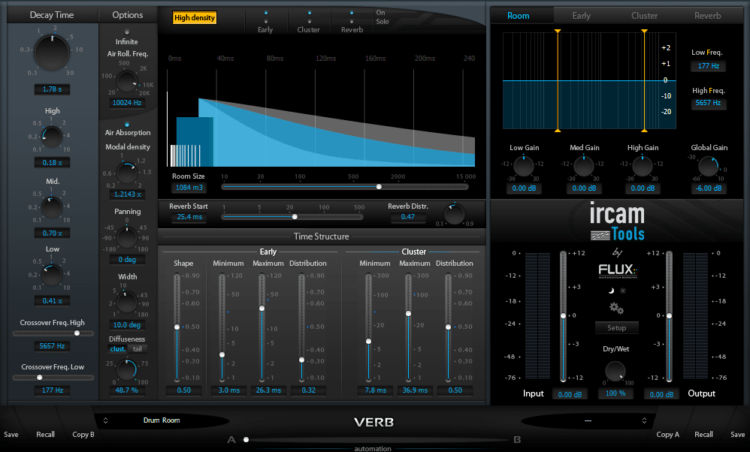Click the Dry/Wet knob
750x452 pixels.
click(x=615, y=371)
